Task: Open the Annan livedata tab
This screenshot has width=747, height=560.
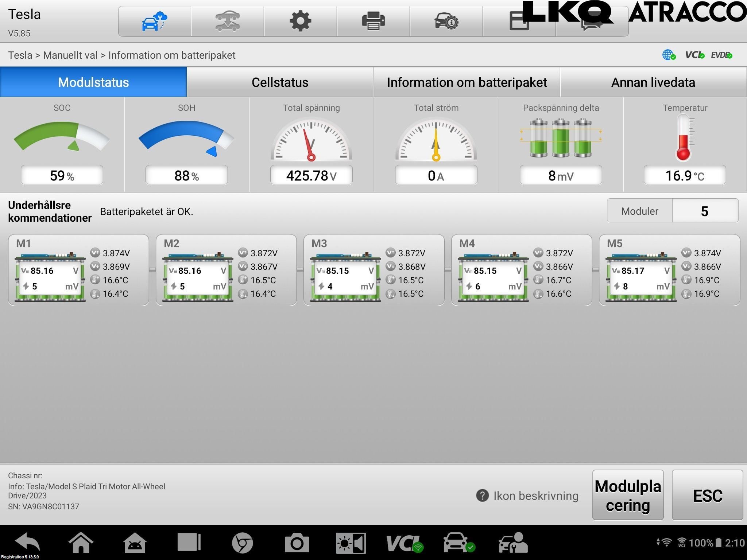Action: point(653,82)
